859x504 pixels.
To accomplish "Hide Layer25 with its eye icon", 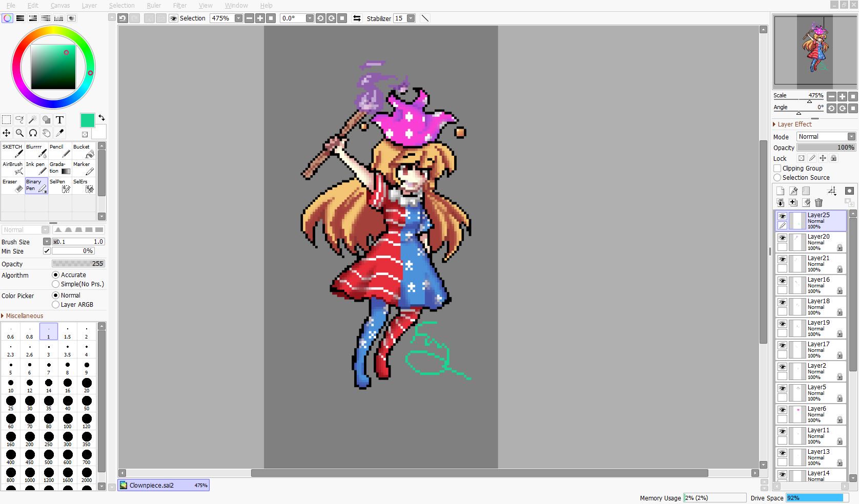I will click(782, 217).
